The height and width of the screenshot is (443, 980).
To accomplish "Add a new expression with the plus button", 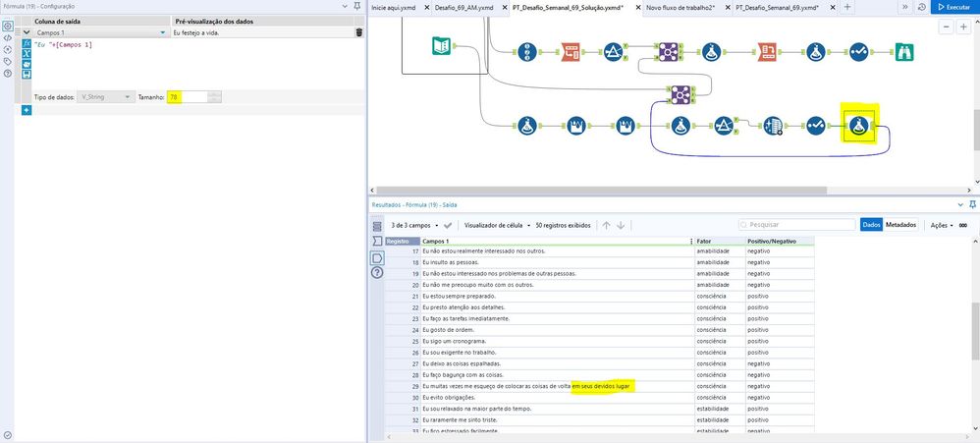I will 27,111.
